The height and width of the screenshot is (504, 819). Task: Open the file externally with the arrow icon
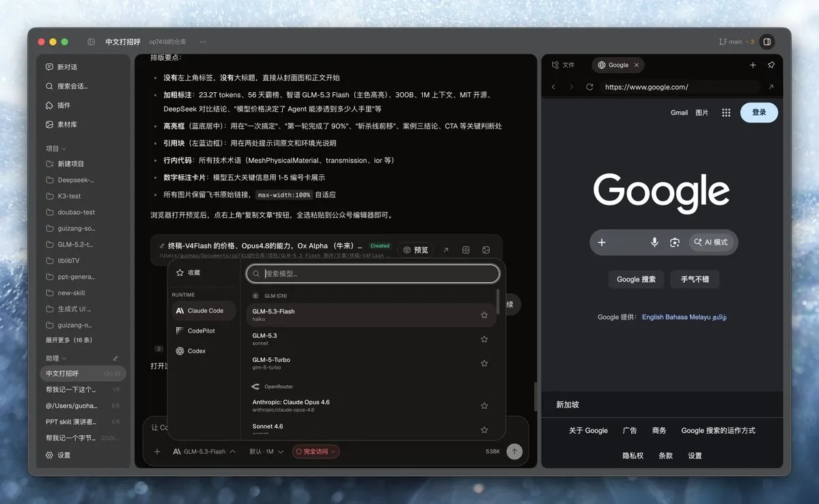point(445,250)
